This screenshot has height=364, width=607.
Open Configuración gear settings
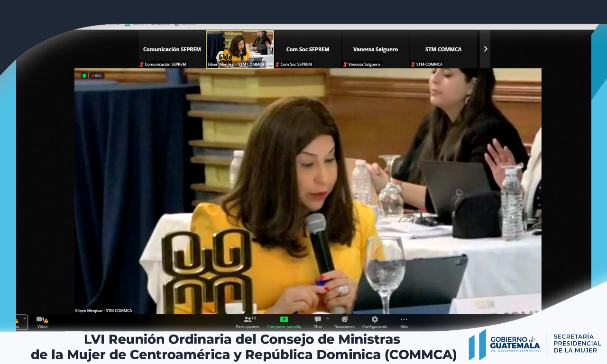coord(375,322)
